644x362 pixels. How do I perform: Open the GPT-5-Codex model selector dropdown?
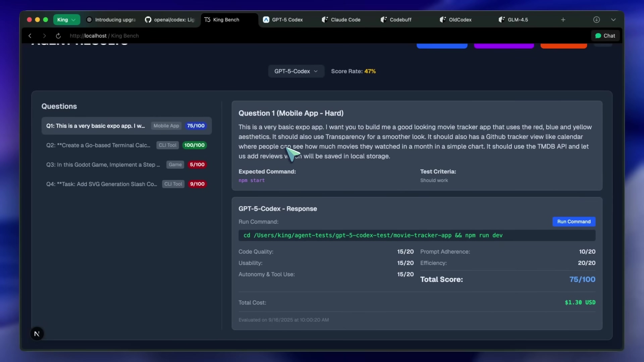pos(296,71)
